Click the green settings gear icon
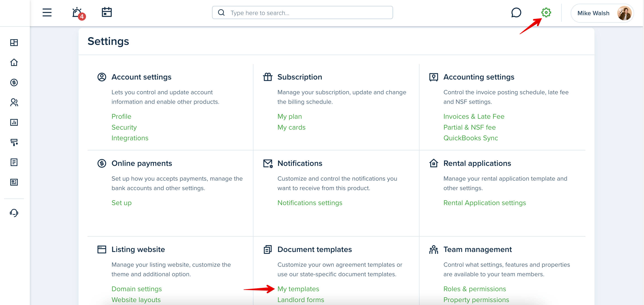The width and height of the screenshot is (644, 305). [546, 12]
